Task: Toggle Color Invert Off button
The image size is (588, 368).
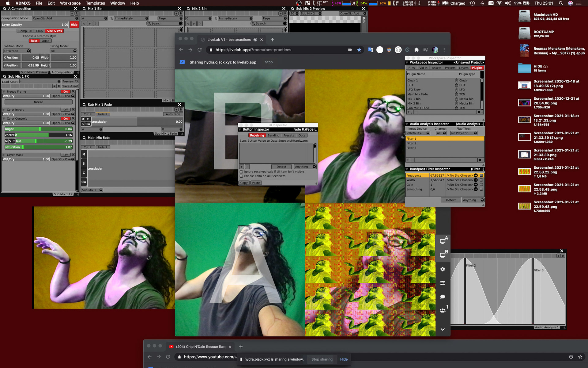Action: [65, 109]
